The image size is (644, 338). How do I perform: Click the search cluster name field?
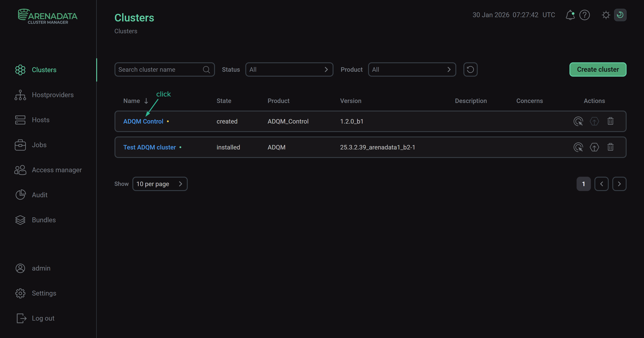point(160,69)
